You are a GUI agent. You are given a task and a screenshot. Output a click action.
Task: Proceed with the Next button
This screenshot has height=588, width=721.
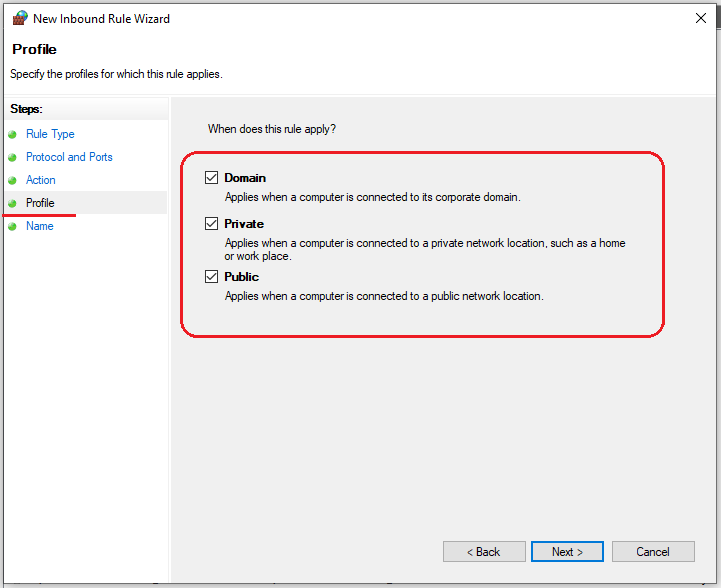566,552
